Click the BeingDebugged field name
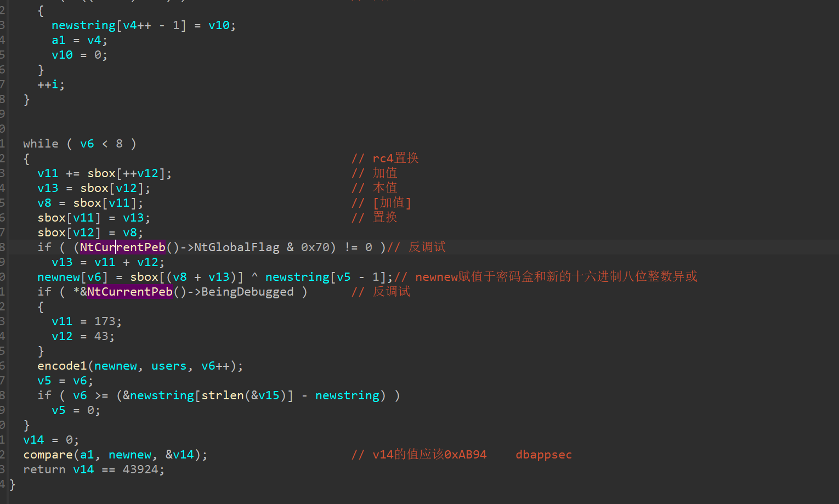Image resolution: width=839 pixels, height=504 pixels. (247, 292)
